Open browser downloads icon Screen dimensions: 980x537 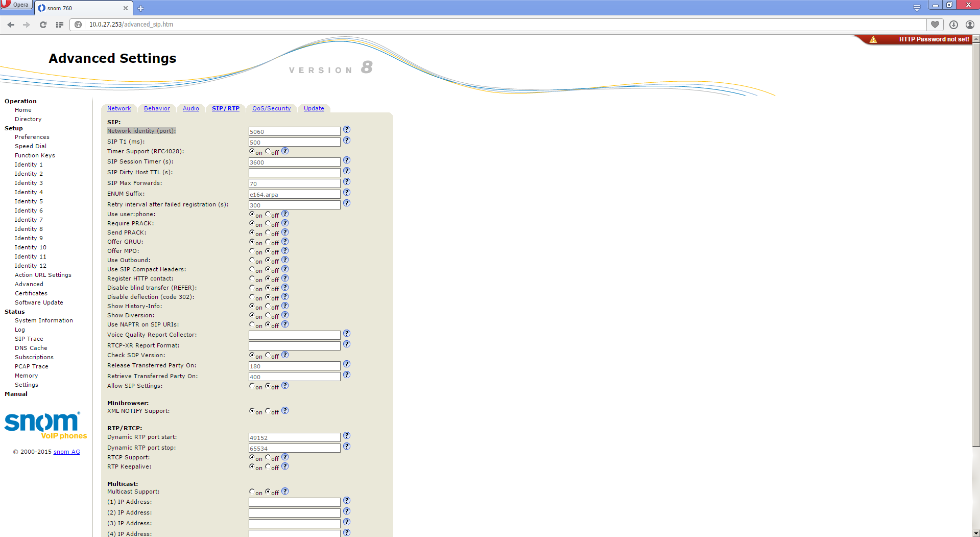tap(953, 25)
